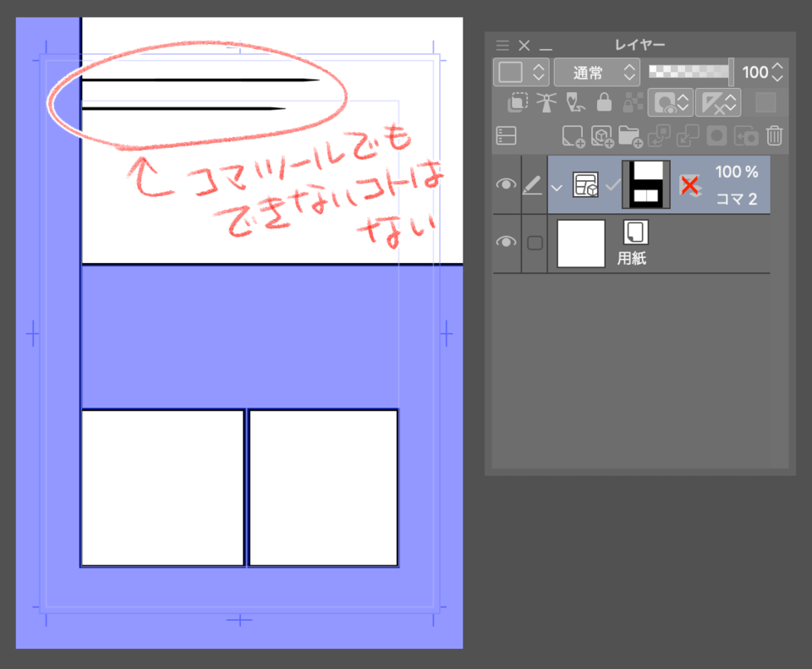
Task: Open the 通常 blending mode dropdown
Action: [597, 72]
